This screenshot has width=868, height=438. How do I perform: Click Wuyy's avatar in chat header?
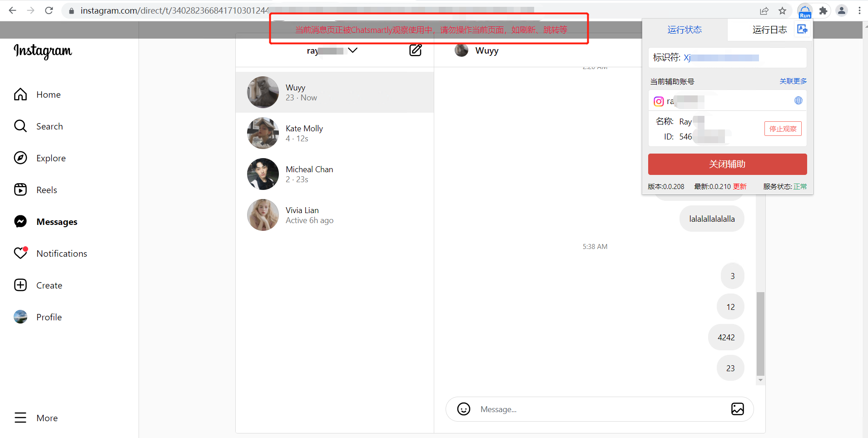coord(461,50)
